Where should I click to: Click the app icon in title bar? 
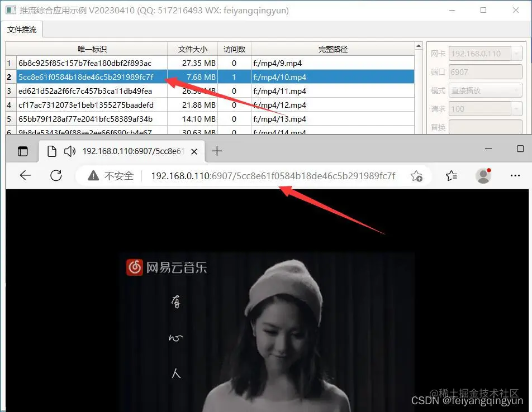click(11, 10)
